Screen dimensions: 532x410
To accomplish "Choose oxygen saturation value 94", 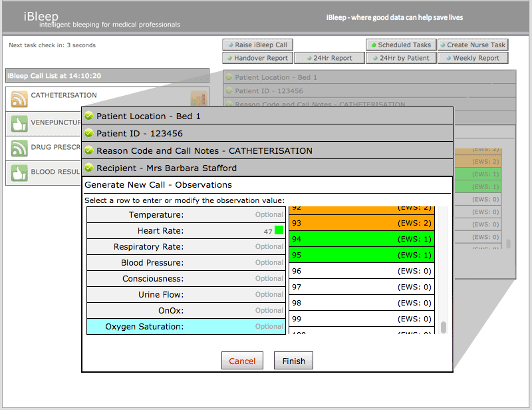I will [362, 239].
